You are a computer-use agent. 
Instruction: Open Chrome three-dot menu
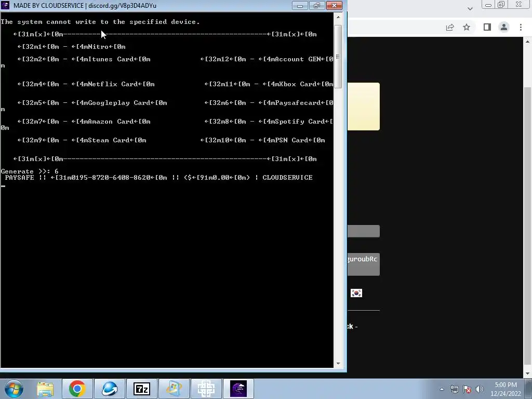click(521, 27)
